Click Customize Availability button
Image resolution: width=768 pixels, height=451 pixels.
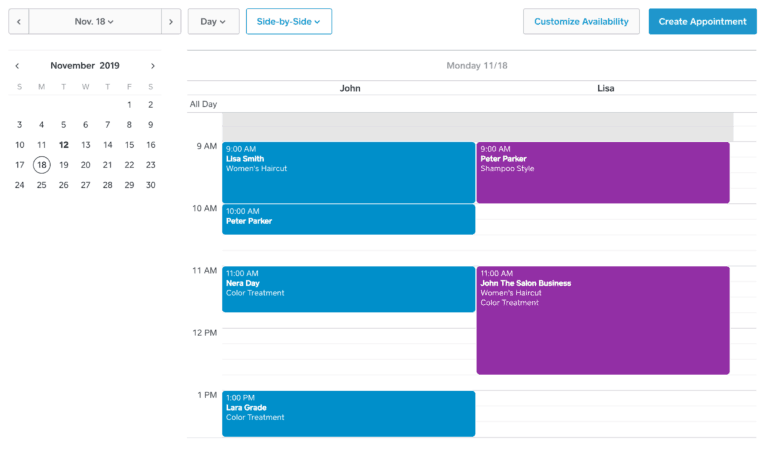point(581,21)
